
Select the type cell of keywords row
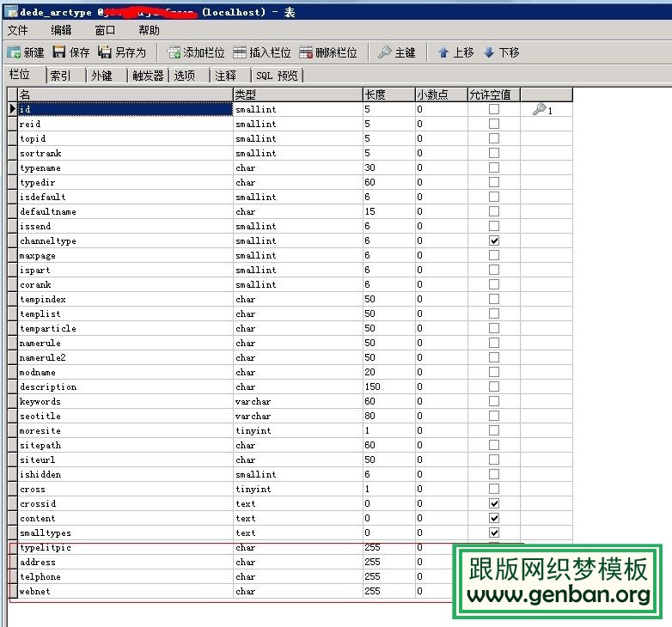pyautogui.click(x=296, y=401)
